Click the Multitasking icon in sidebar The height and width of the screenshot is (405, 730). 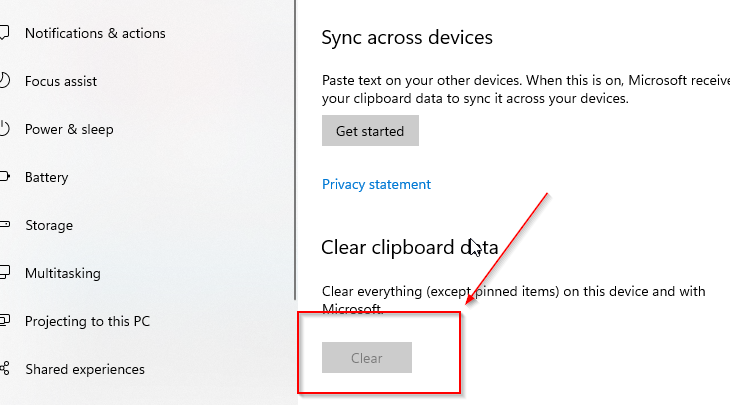(x=4, y=273)
